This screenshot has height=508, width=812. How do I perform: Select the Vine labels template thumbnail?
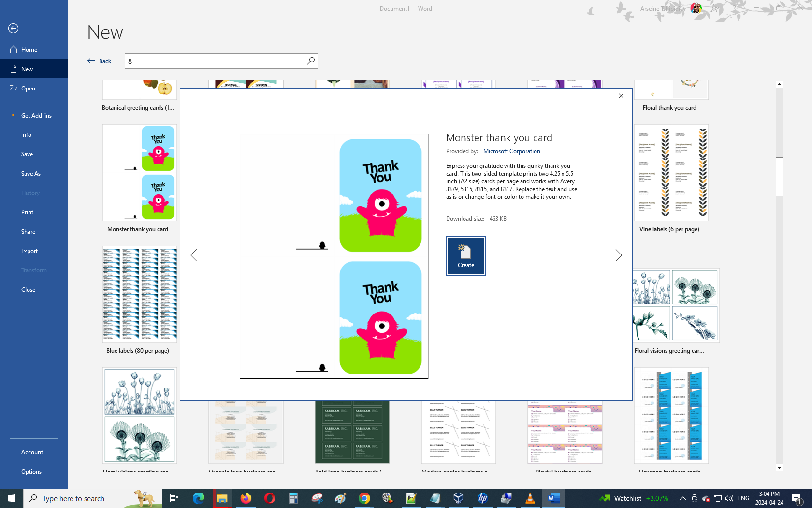coord(671,173)
